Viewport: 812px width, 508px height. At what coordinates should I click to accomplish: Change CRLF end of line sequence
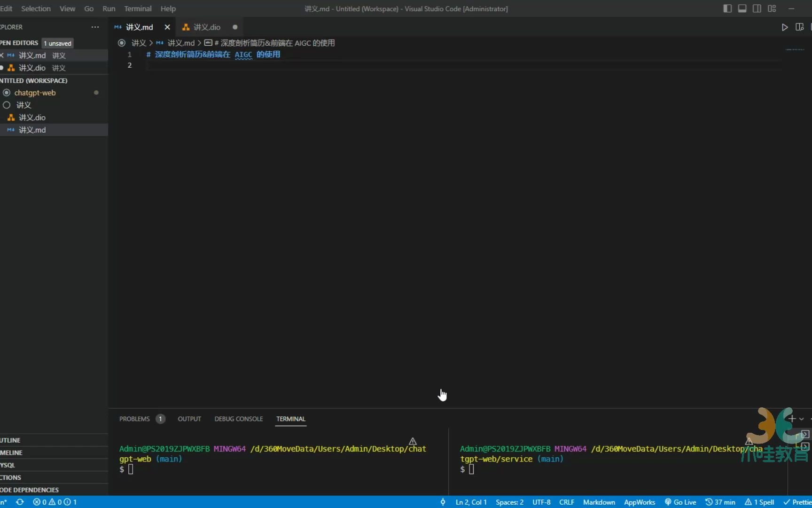(x=567, y=502)
